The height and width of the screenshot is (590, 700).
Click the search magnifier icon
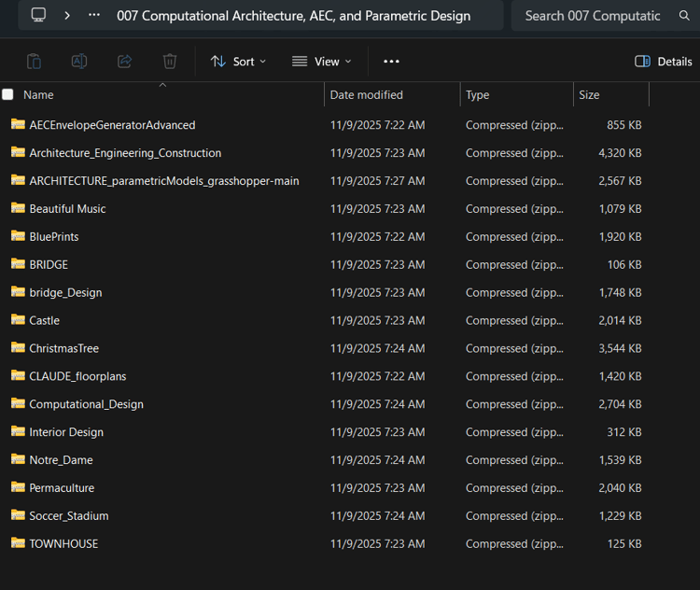[684, 15]
